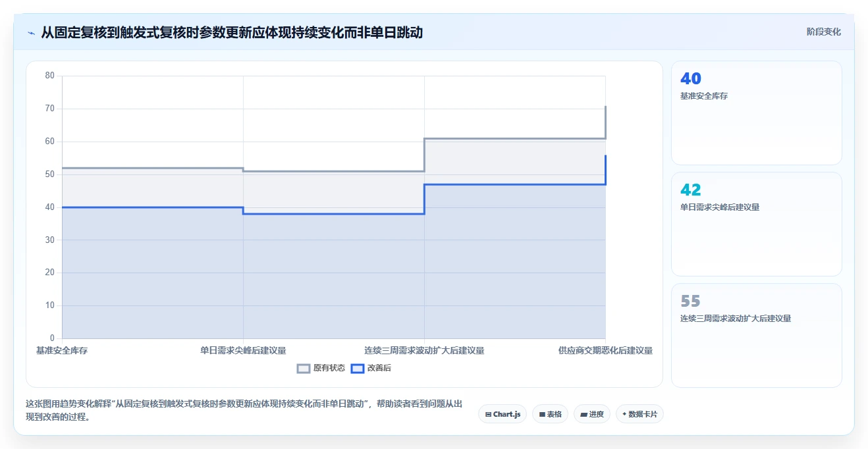This screenshot has height=449, width=868.
Task: Click the x-axis label 基准安全库存
Action: [x=62, y=351]
